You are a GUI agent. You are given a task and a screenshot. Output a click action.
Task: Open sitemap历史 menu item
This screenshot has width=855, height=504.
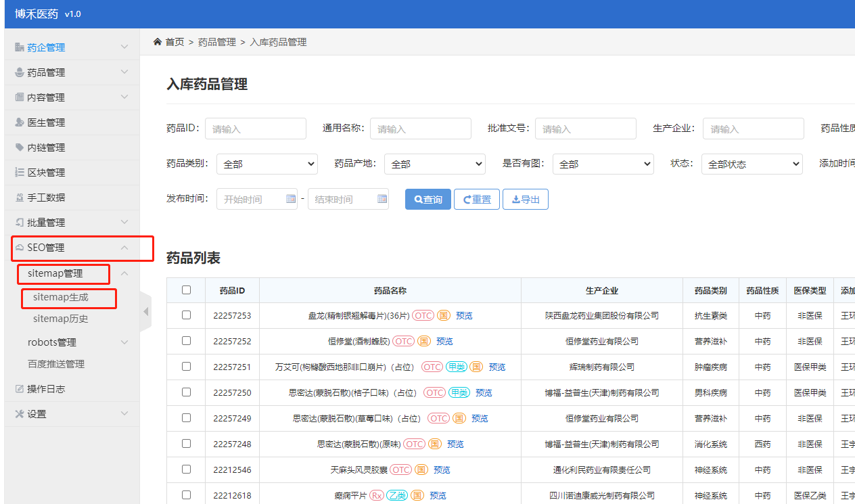61,319
